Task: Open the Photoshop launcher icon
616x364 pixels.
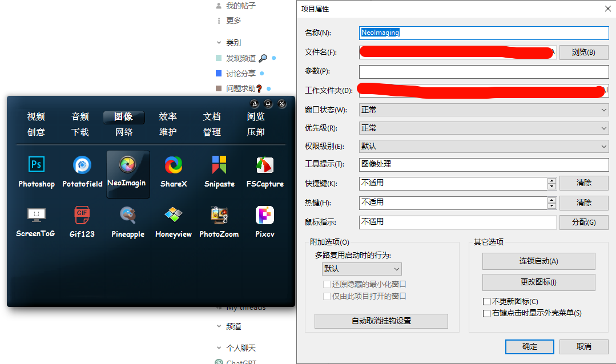Action: pyautogui.click(x=37, y=166)
